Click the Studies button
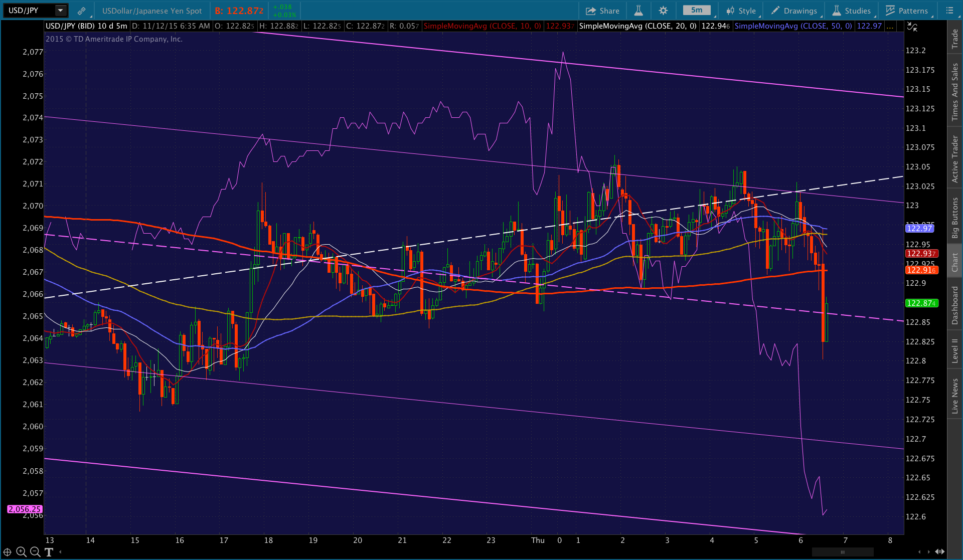Viewport: 963px width, 560px height. 852,11
